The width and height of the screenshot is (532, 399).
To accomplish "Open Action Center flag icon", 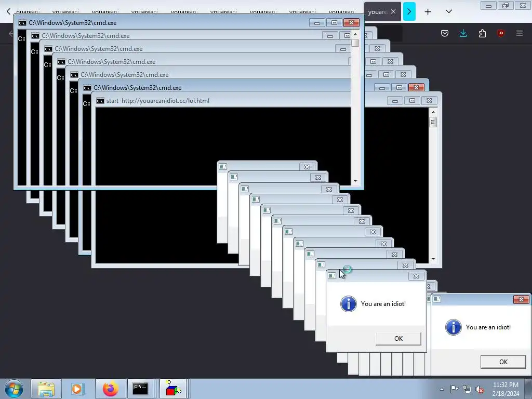I will [454, 389].
